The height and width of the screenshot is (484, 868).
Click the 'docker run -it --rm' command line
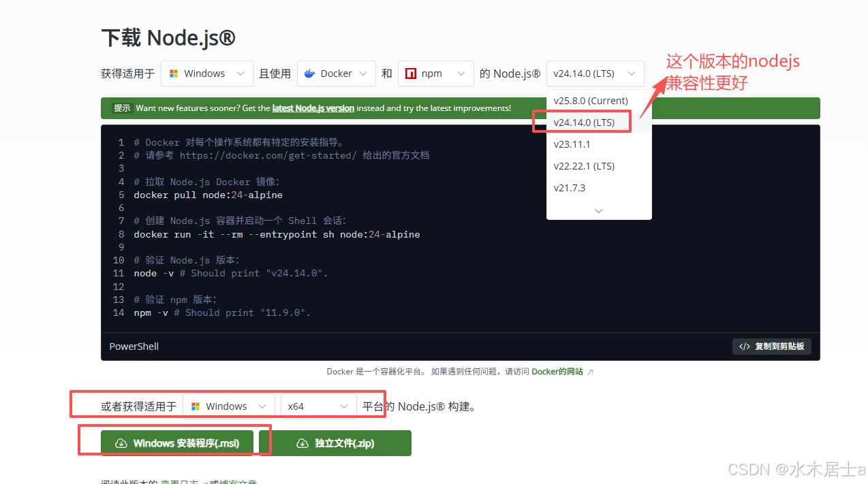[x=277, y=234]
